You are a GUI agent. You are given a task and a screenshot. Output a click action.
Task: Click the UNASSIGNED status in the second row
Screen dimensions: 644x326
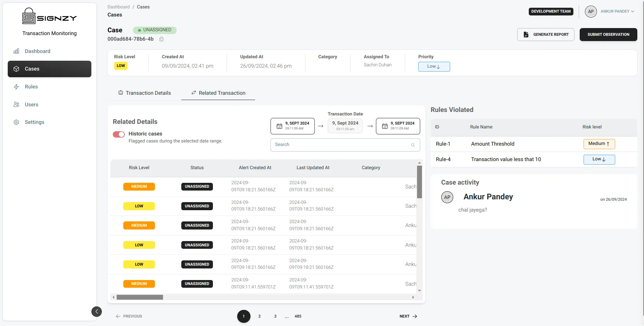pos(197,206)
